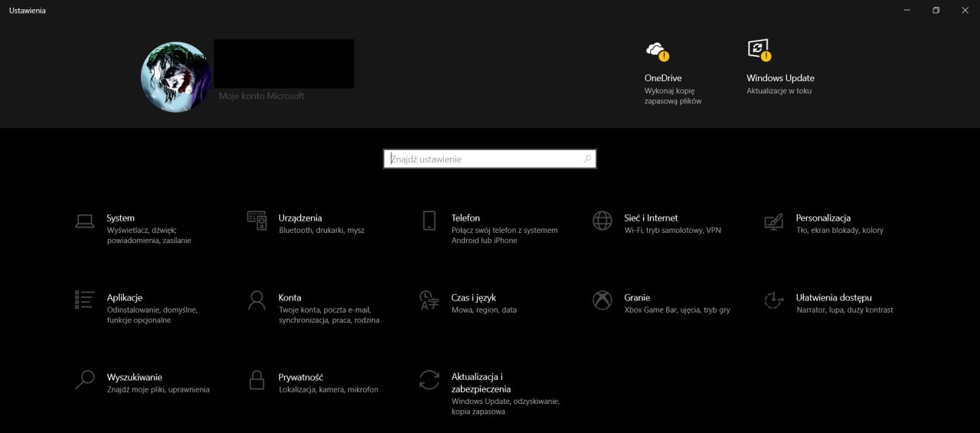Select the Personalizacja category title
The image size is (980, 433).
(x=823, y=218)
